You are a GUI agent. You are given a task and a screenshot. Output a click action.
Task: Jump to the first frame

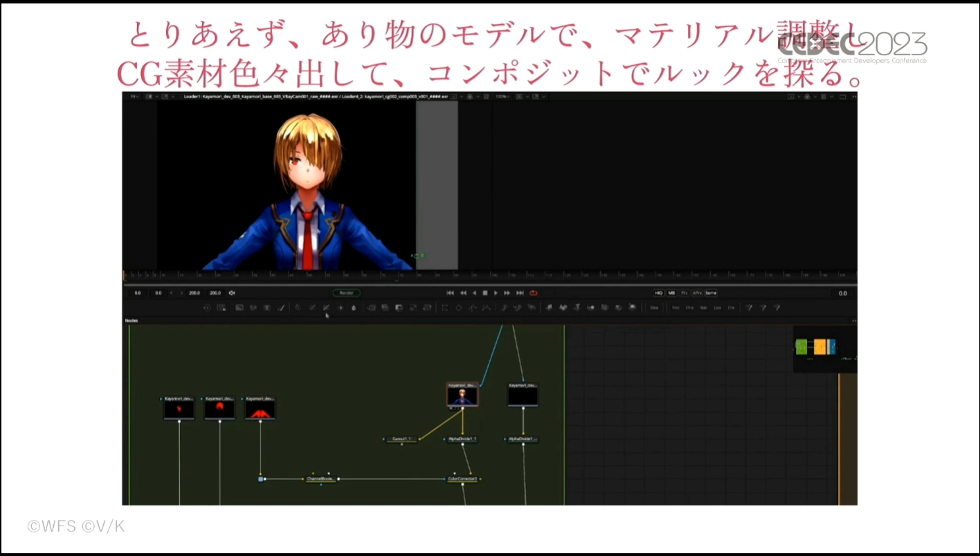451,293
